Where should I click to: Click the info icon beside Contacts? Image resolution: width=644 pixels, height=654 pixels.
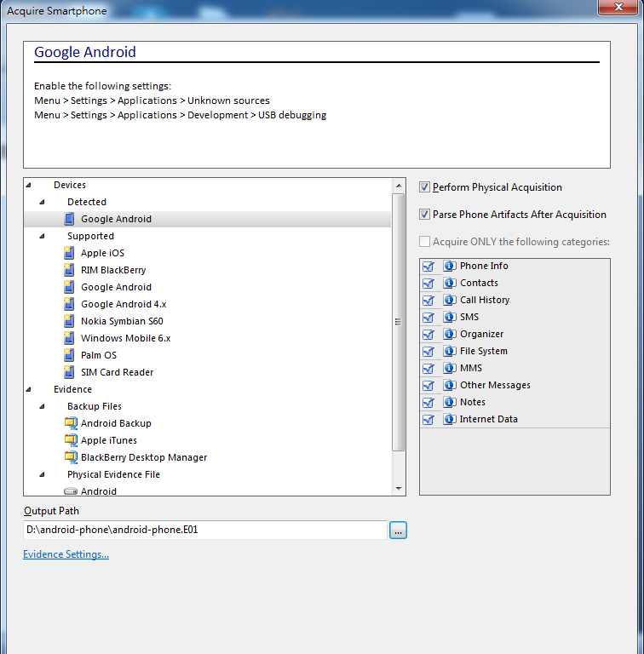(449, 283)
